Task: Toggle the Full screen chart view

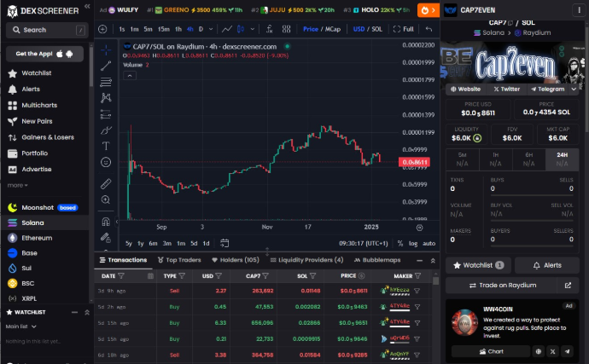Action: coord(404,29)
